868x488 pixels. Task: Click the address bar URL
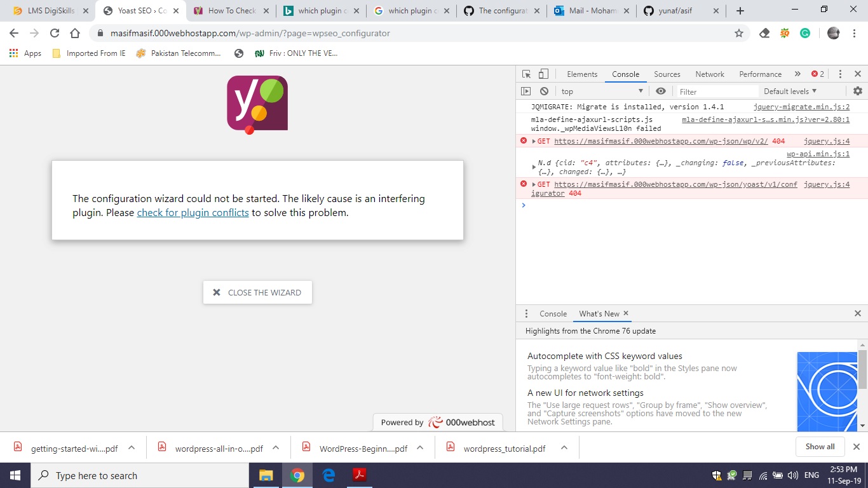click(x=250, y=33)
